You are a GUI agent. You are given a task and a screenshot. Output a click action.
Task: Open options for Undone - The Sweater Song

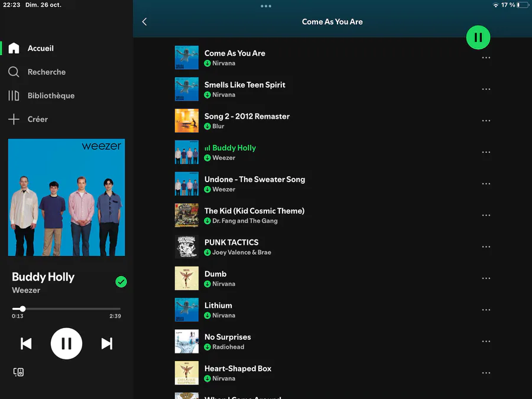coord(486,184)
